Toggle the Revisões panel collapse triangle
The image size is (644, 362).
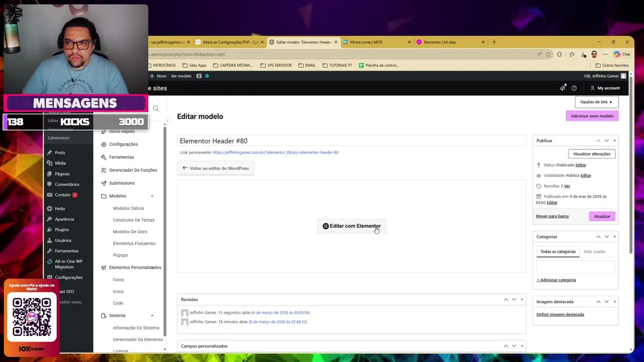click(522, 300)
